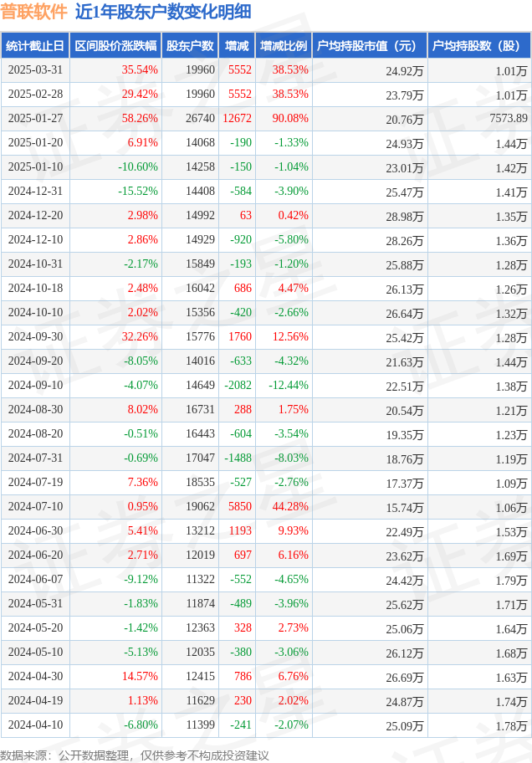Click the 12672 shareholder increase value
The height and width of the screenshot is (763, 532).
click(237, 119)
